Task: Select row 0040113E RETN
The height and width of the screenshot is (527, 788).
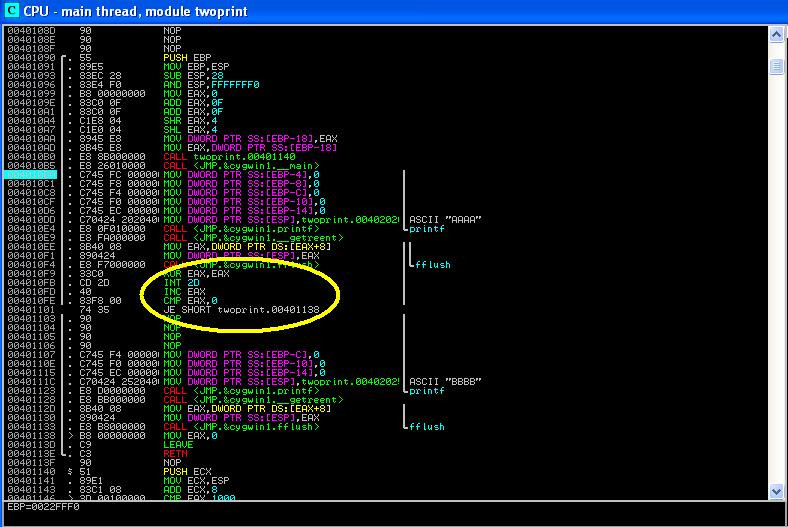Action: (386, 454)
